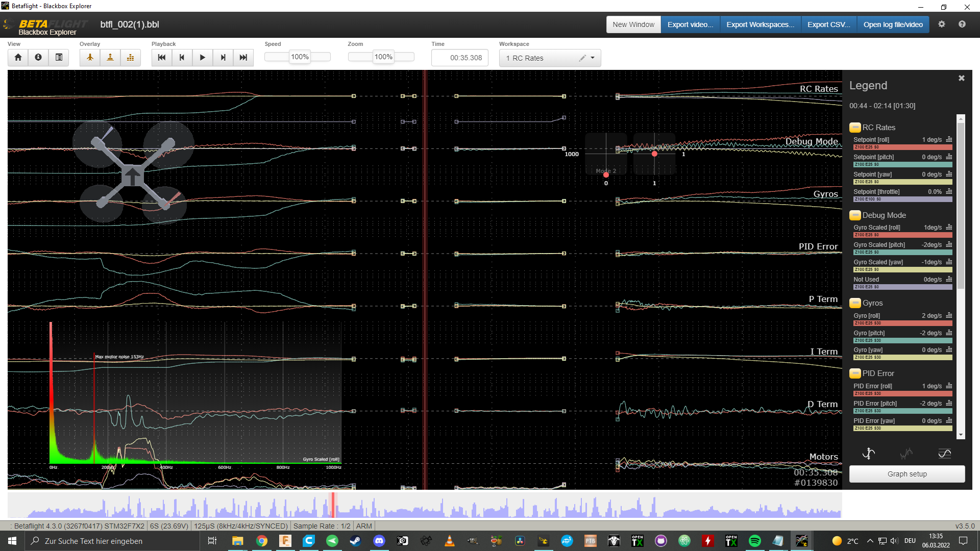This screenshot has height=551, width=980.
Task: Click Export video
Action: (690, 24)
